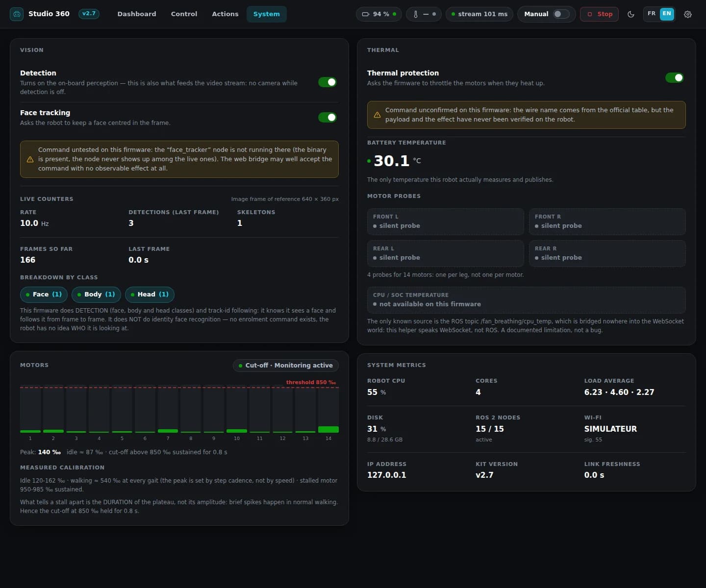The width and height of the screenshot is (706, 588).
Task: Click motor bar number 14
Action: (x=328, y=410)
